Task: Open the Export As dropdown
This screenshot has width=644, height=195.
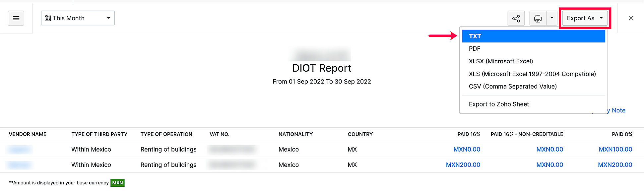Action: click(584, 18)
